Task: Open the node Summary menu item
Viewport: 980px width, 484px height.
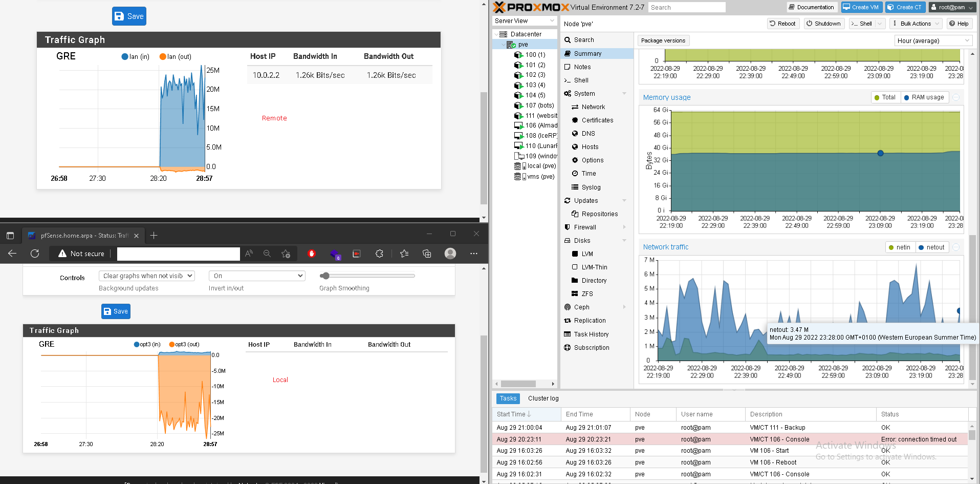Action: (597, 54)
